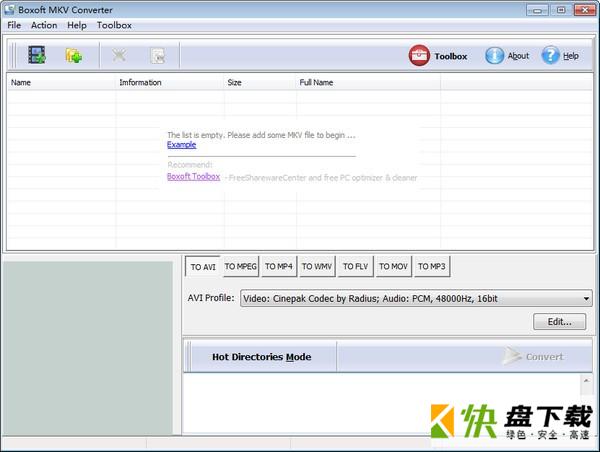
Task: Select the TO MP4 tab
Action: pyautogui.click(x=279, y=266)
